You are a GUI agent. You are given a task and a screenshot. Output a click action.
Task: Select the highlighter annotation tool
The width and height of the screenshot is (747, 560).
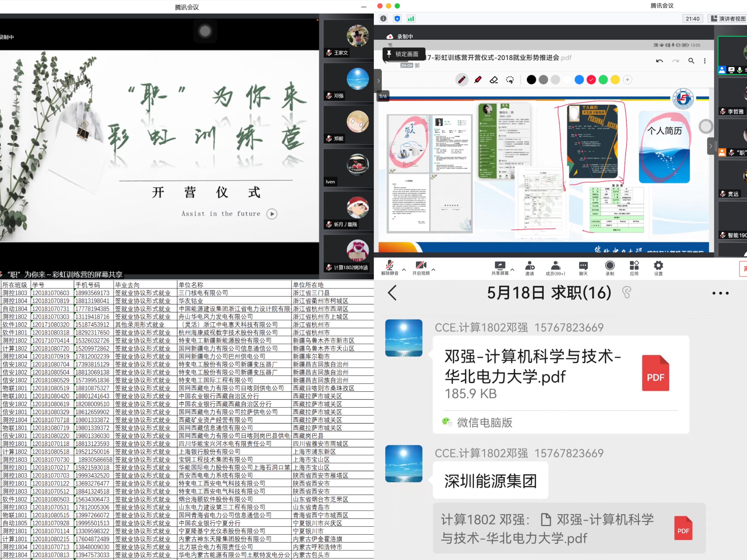[x=478, y=80]
